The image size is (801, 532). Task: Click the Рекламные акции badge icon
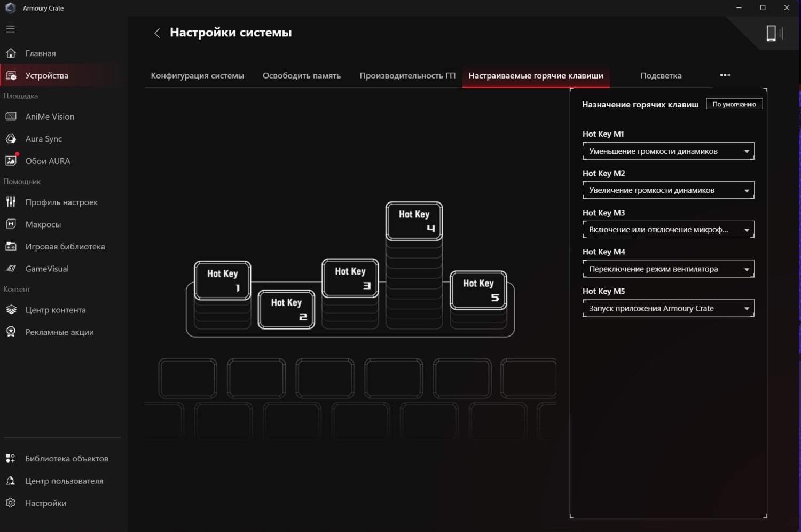11,332
